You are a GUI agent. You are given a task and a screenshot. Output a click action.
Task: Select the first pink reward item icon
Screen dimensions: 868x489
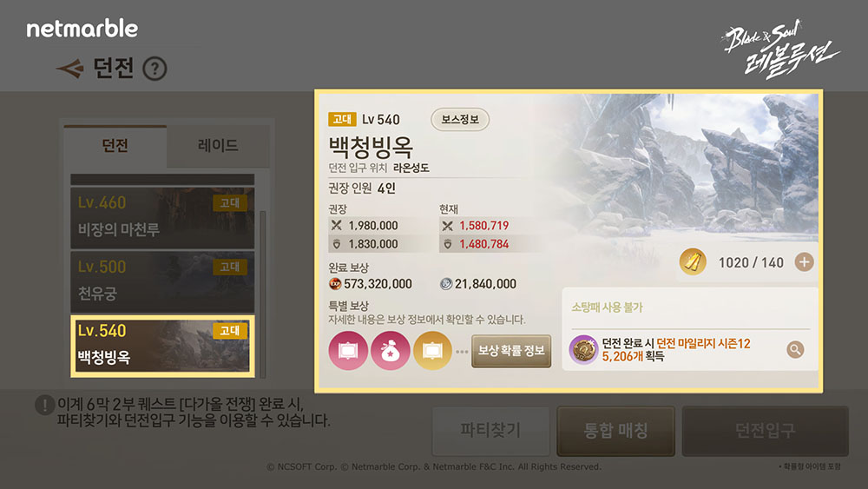tap(348, 351)
